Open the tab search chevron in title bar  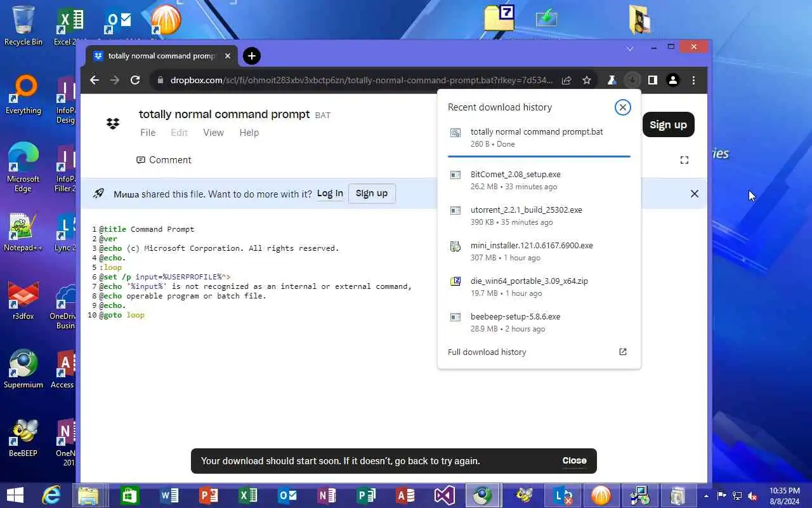[x=629, y=48]
